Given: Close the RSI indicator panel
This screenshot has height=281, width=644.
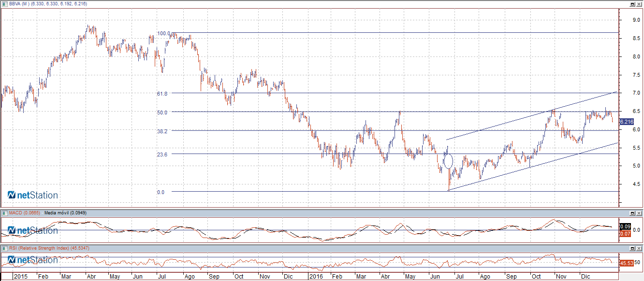Looking at the screenshot, I should 639,248.
